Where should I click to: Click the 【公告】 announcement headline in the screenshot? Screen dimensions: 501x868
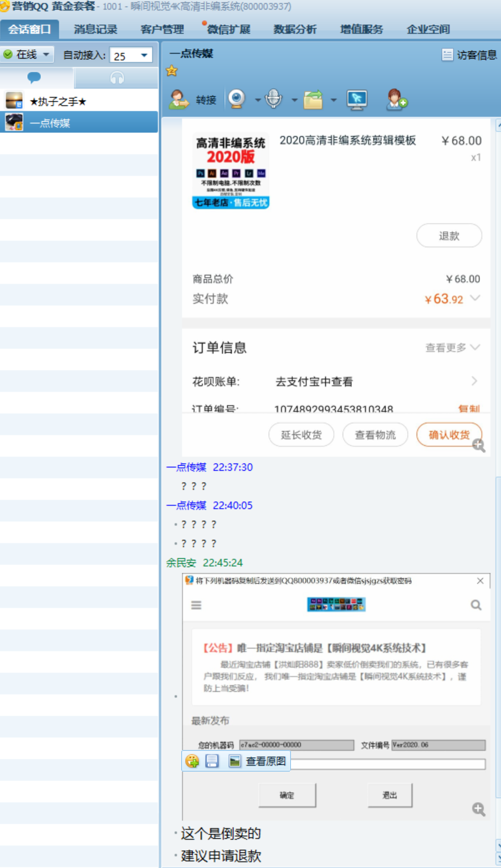pos(315,648)
